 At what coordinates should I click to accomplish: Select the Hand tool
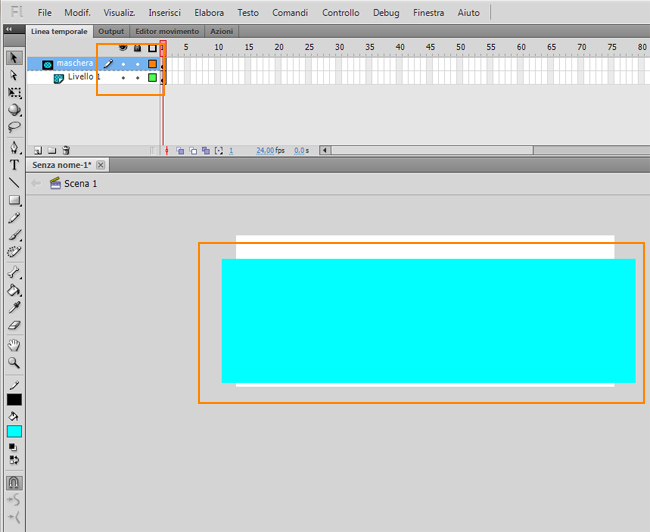(14, 345)
